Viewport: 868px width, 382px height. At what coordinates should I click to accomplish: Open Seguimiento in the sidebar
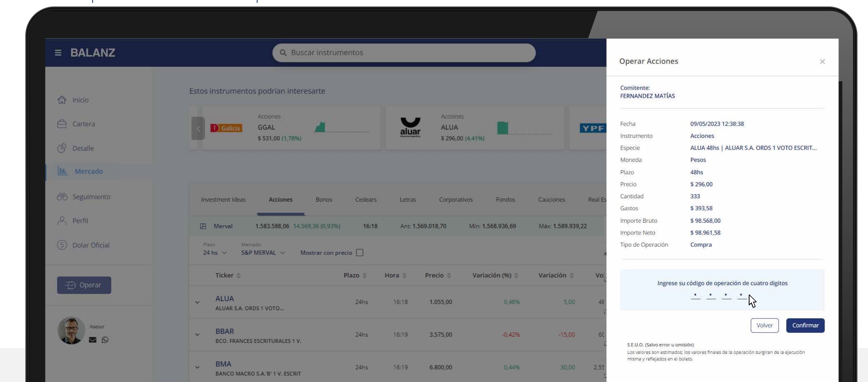(x=91, y=197)
